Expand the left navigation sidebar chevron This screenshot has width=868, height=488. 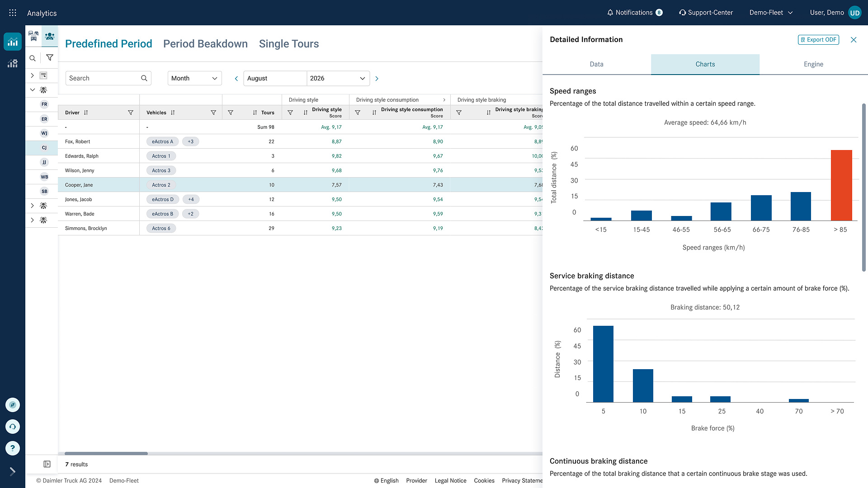click(13, 471)
